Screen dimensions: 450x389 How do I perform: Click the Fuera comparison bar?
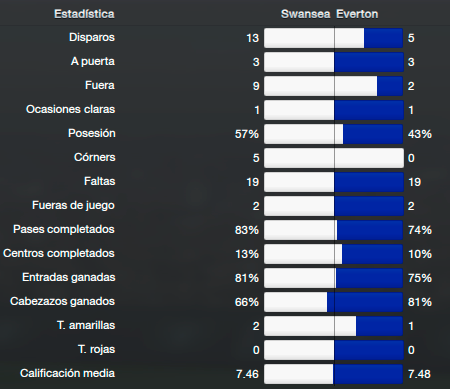[x=334, y=86]
